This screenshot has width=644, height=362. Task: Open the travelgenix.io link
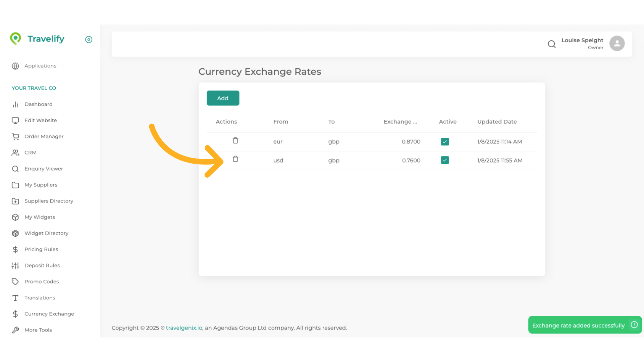coord(183,328)
